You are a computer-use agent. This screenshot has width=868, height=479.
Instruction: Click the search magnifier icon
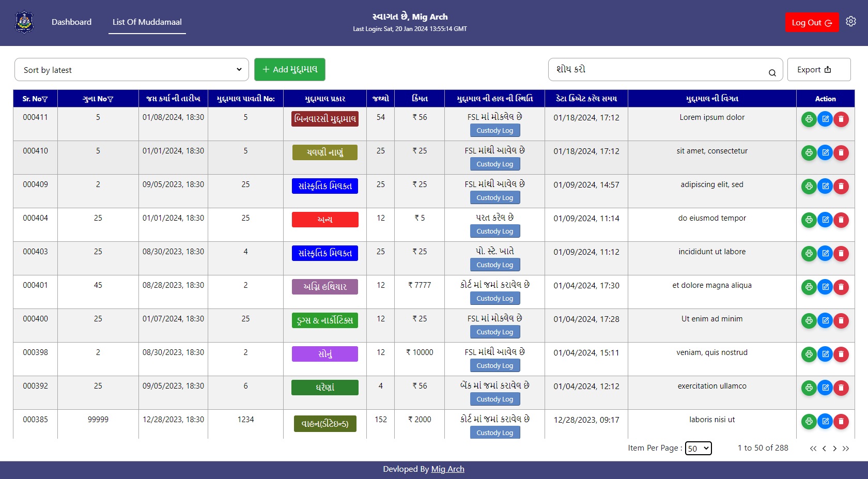click(772, 73)
